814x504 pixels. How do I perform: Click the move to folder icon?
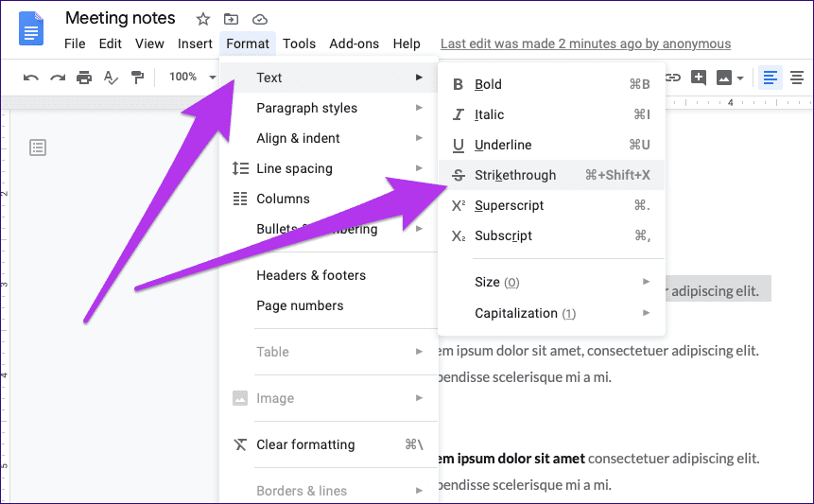232,19
